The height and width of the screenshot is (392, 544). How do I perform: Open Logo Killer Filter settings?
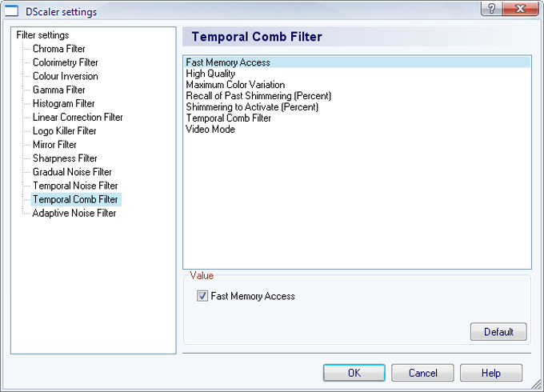[x=64, y=131]
